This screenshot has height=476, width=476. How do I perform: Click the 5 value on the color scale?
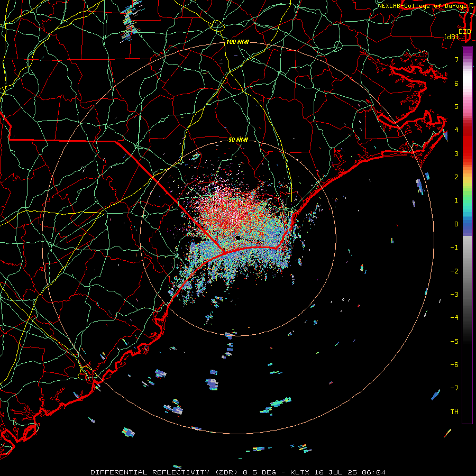(456, 106)
